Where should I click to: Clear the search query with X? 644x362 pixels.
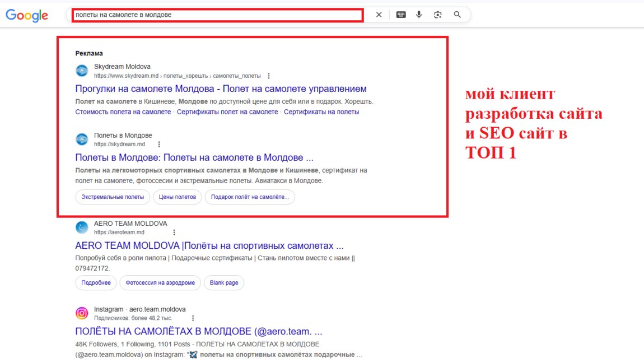379,15
